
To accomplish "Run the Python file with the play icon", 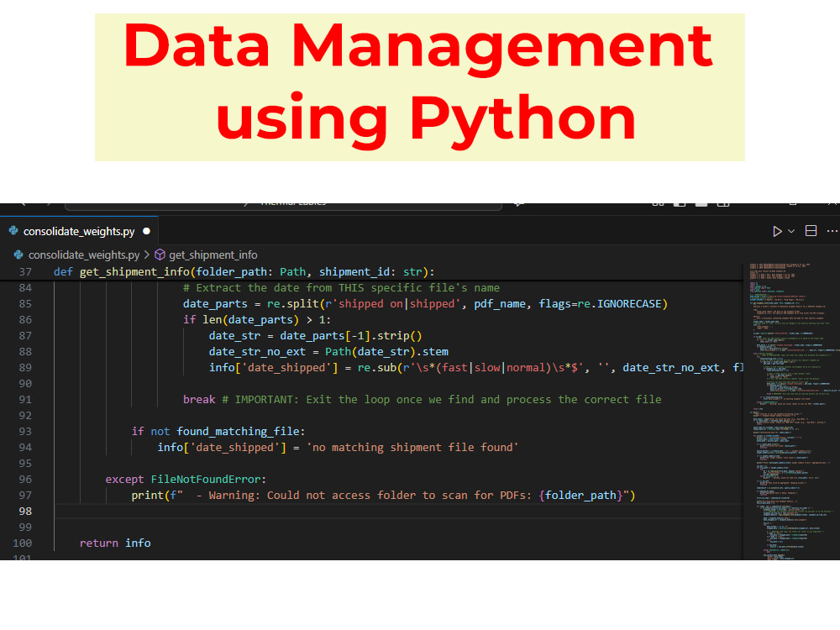I will point(777,231).
